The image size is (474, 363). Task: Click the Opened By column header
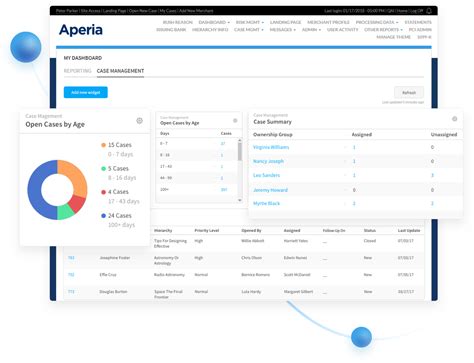click(251, 230)
